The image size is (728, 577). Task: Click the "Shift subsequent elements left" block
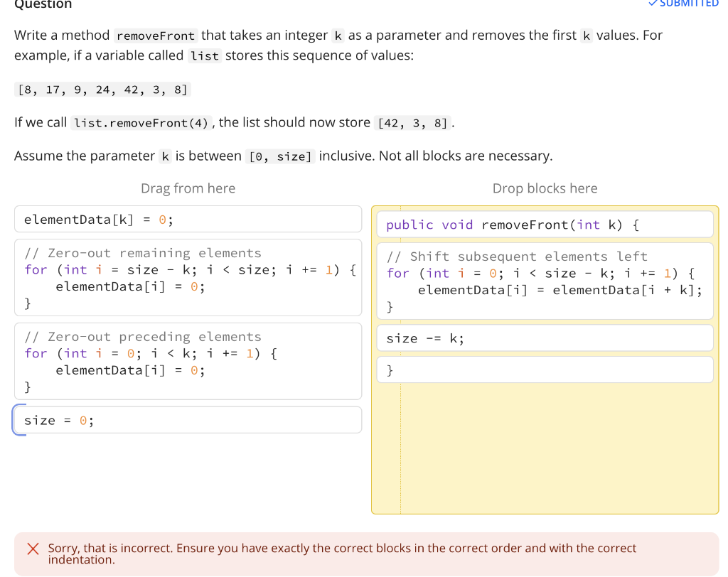pyautogui.click(x=545, y=281)
